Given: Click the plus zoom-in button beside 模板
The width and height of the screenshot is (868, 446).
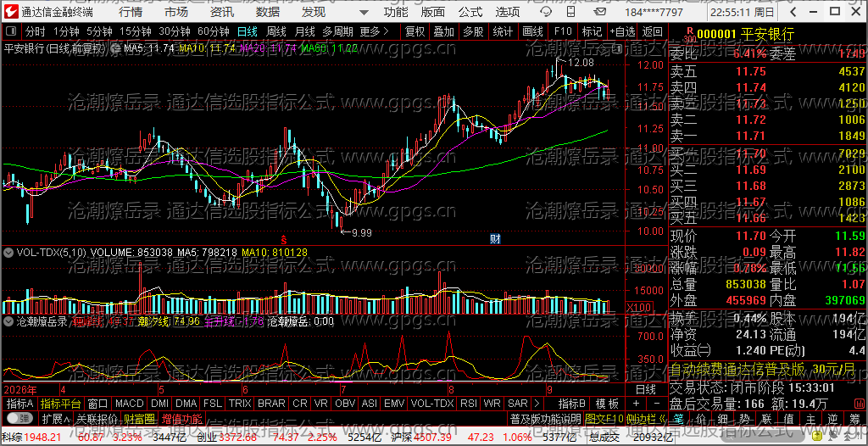Looking at the screenshot, I should 636,404.
